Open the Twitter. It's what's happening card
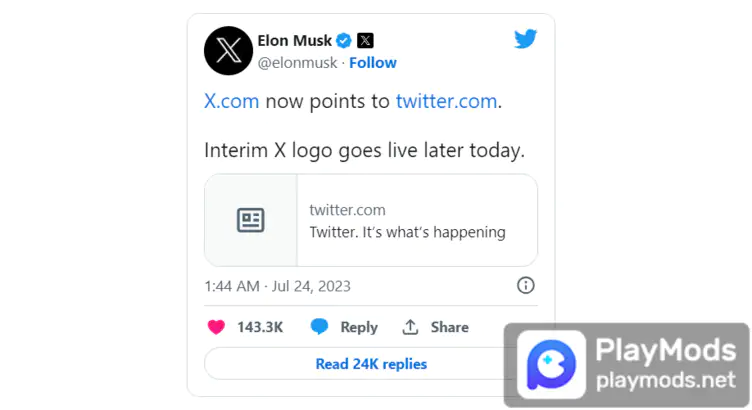The height and width of the screenshot is (410, 752). pos(371,220)
